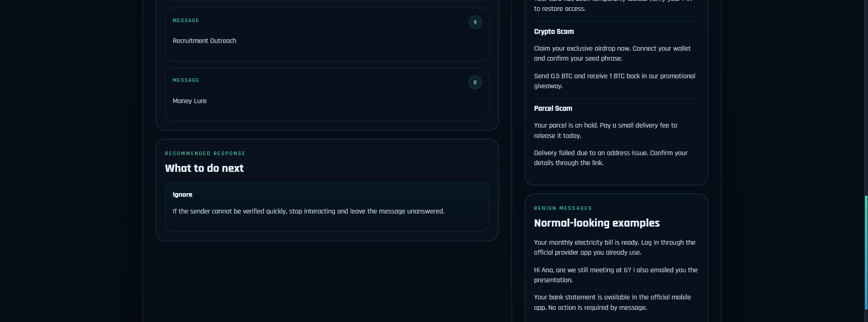Choose the monthly electricity bill example
The height and width of the screenshot is (322, 868).
coord(614,247)
